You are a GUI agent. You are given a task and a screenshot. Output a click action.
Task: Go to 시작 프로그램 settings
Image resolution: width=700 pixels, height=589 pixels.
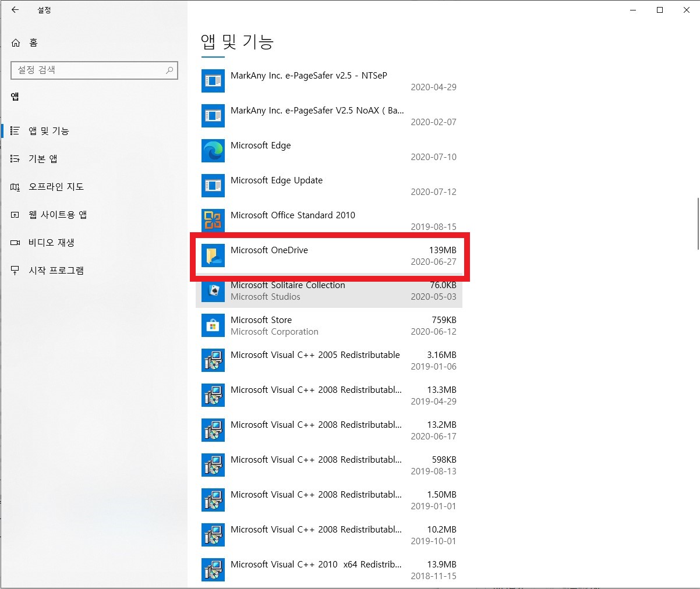pos(93,271)
